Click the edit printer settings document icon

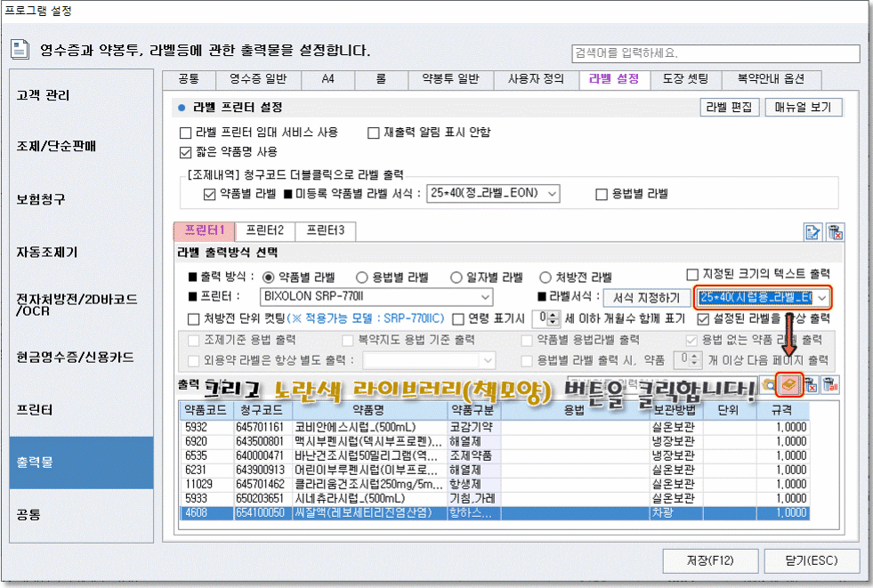click(x=812, y=233)
